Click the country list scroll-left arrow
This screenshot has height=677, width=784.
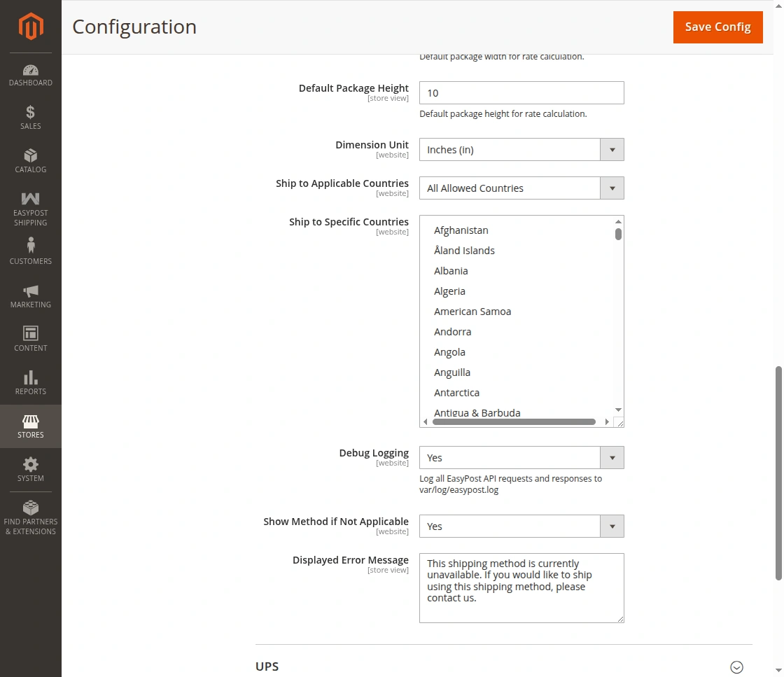(x=426, y=422)
